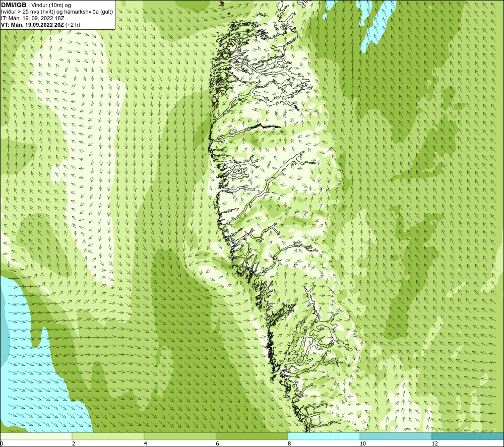Click the 'IT: Mán. 19. 09. 2022 18Z' line
Screen dimensions: 504x447
point(32,18)
